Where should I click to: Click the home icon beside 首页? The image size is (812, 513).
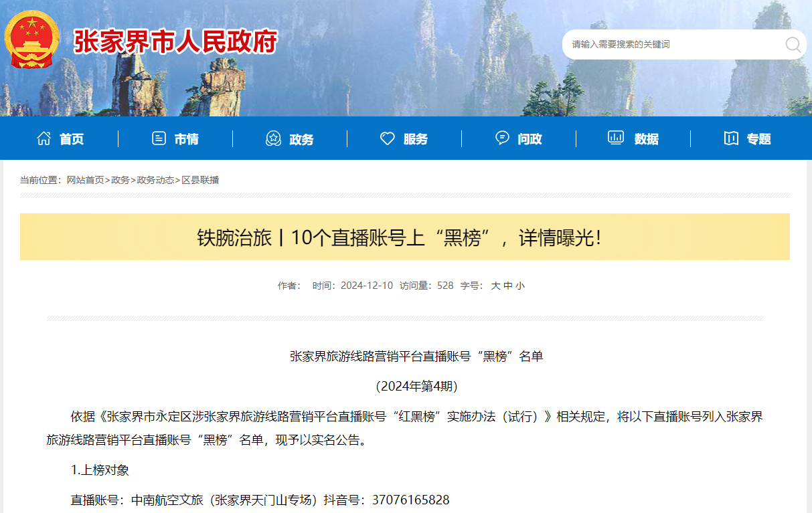(x=45, y=138)
